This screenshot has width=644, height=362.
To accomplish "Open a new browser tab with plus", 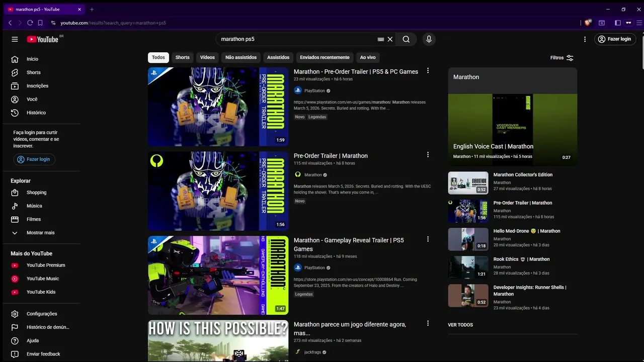I will (92, 9).
